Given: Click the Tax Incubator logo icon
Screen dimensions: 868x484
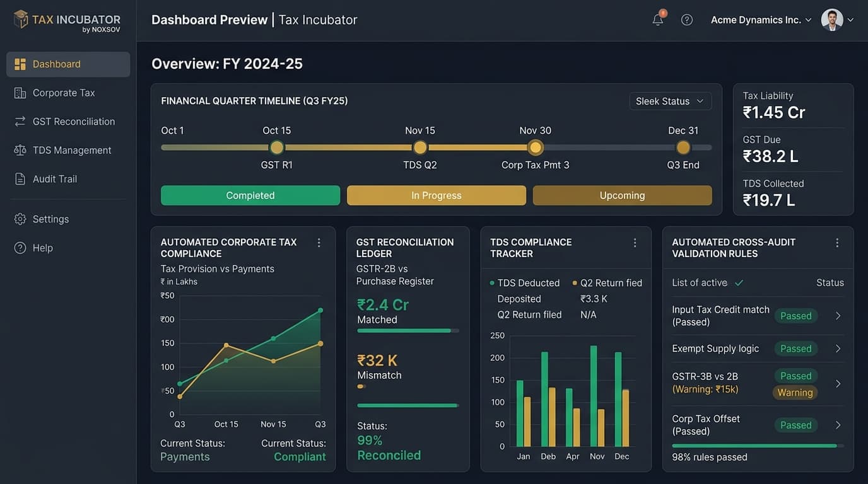Looking at the screenshot, I should point(21,19).
